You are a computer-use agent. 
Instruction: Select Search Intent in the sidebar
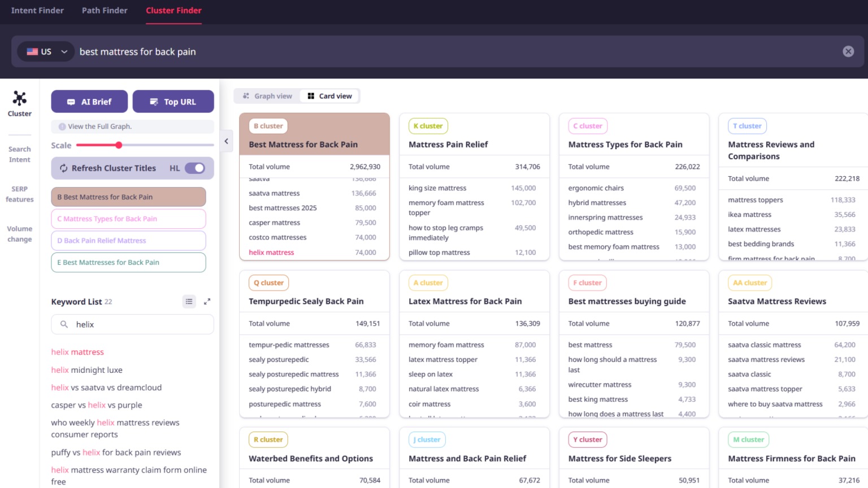point(19,154)
